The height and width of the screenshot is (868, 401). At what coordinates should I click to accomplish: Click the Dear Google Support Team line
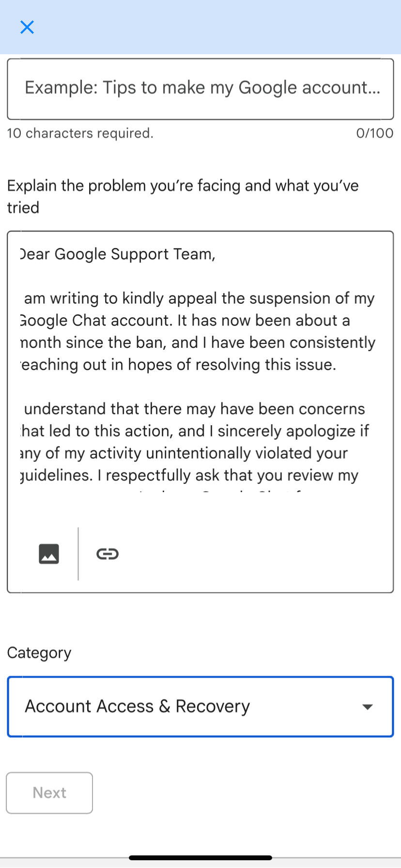tap(117, 254)
